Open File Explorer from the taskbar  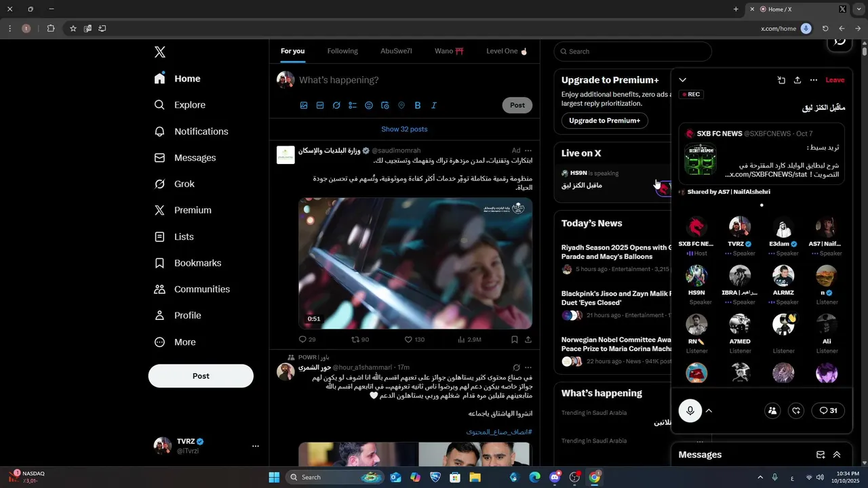click(x=475, y=477)
